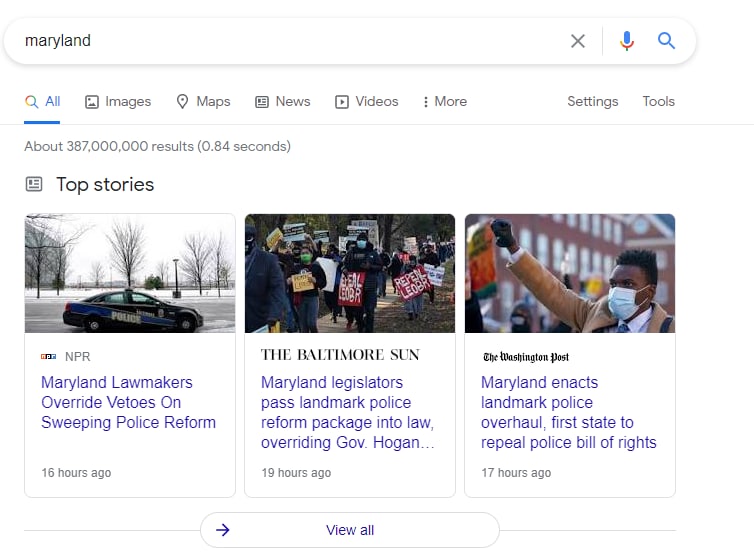Click the 17 hours ago timestamp
Image resolution: width=754 pixels, height=558 pixels.
(x=516, y=473)
